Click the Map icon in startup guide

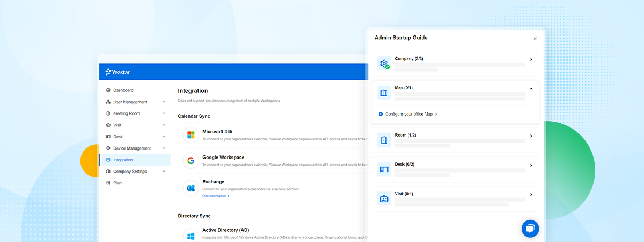[x=384, y=93]
